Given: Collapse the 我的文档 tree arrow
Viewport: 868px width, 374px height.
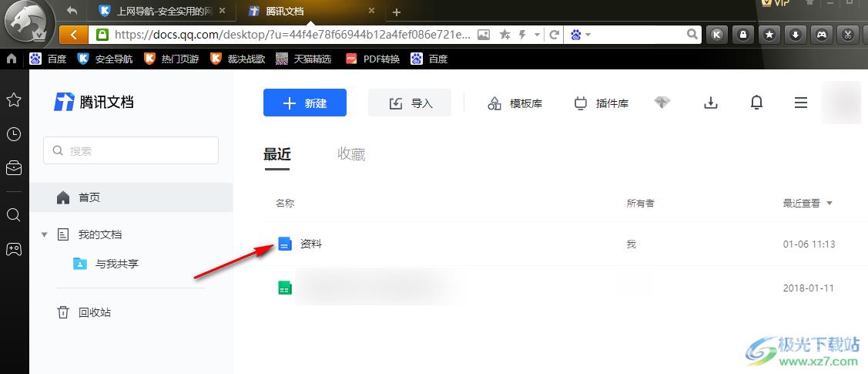Looking at the screenshot, I should (45, 234).
